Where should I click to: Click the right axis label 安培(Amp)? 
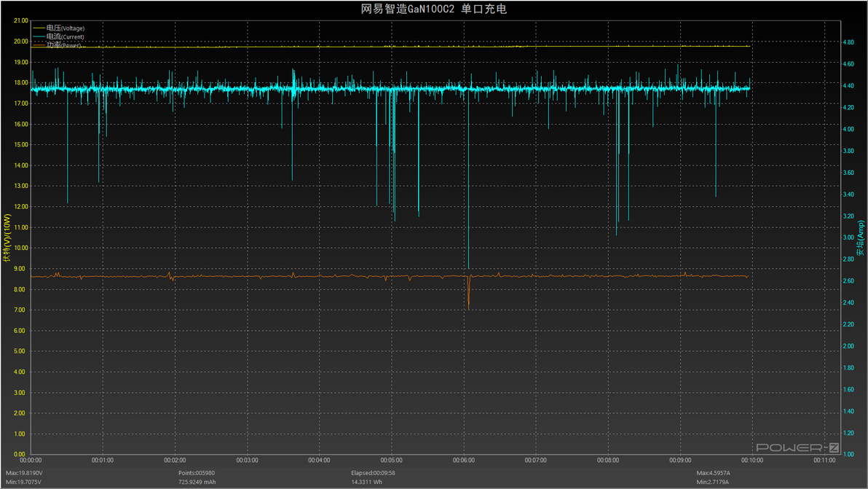860,238
